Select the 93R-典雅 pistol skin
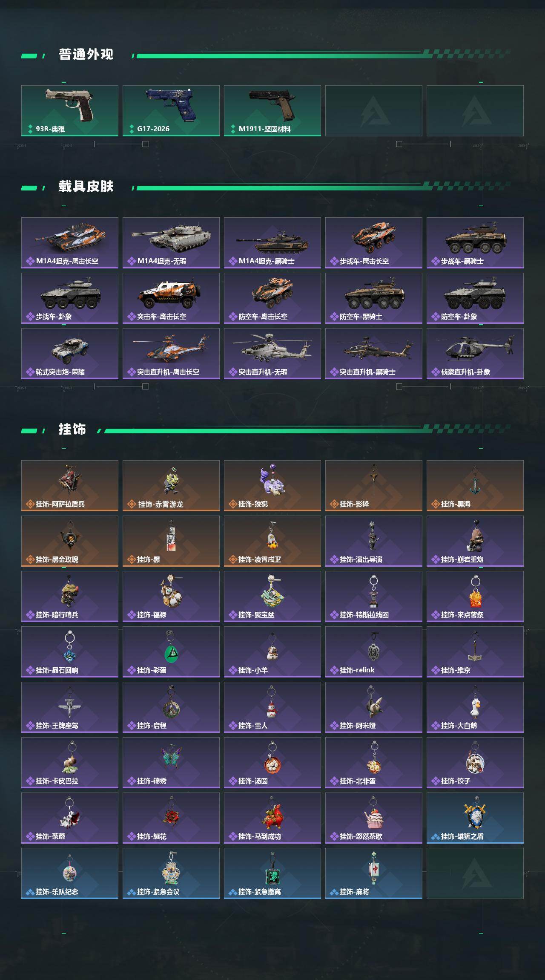Screen dimensions: 545x980 click(x=70, y=111)
